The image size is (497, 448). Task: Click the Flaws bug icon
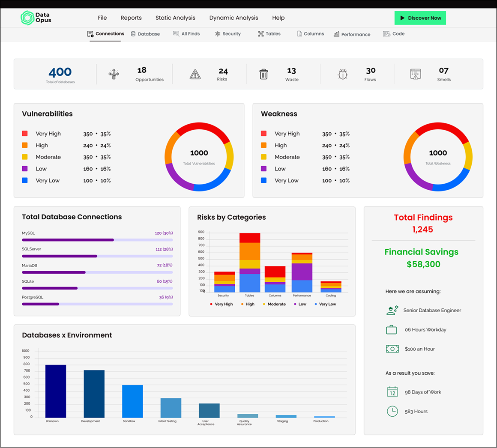[343, 74]
